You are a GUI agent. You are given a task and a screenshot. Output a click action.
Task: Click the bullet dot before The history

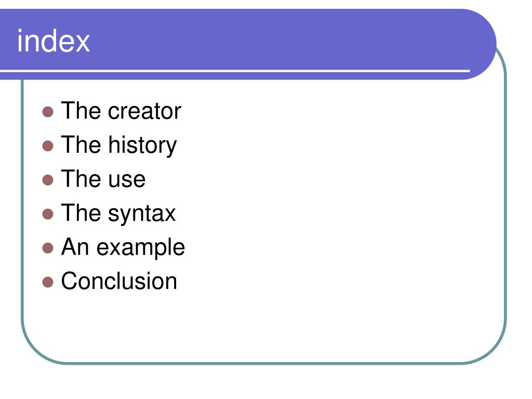(x=48, y=146)
